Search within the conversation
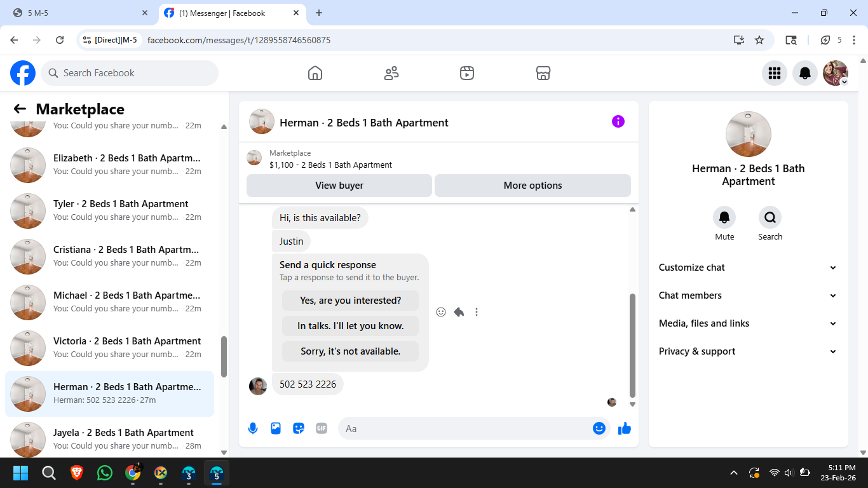 point(770,218)
